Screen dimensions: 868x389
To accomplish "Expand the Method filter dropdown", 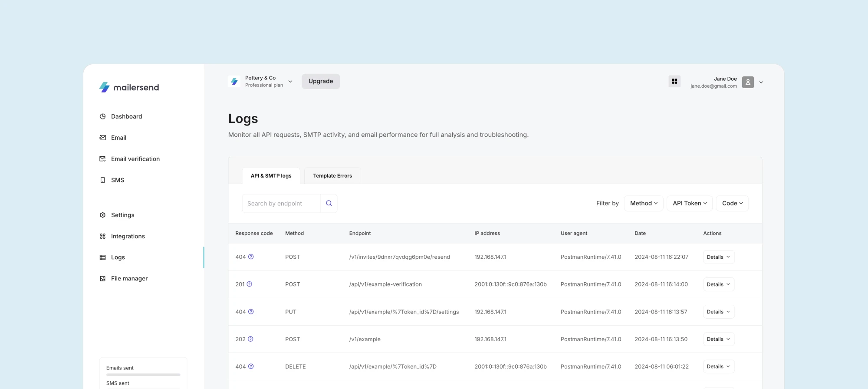I will [x=643, y=203].
